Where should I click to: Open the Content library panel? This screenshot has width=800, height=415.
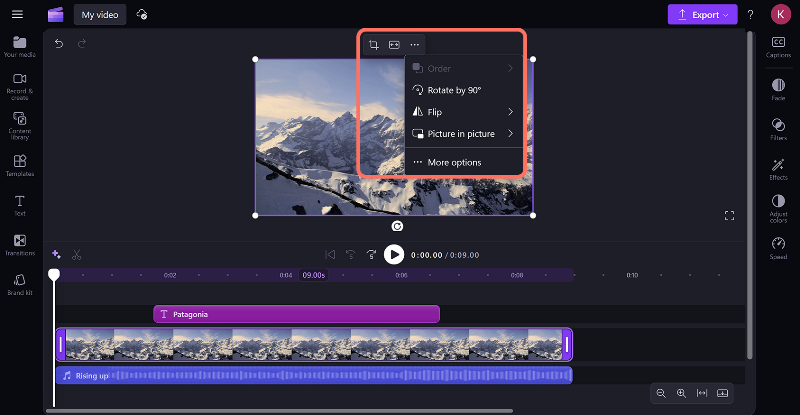[x=19, y=124]
